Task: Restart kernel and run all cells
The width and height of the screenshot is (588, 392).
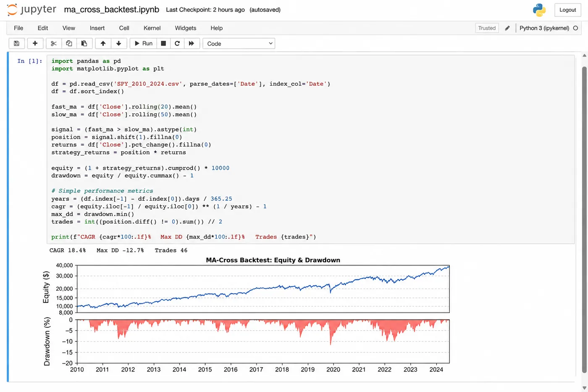Action: (192, 43)
